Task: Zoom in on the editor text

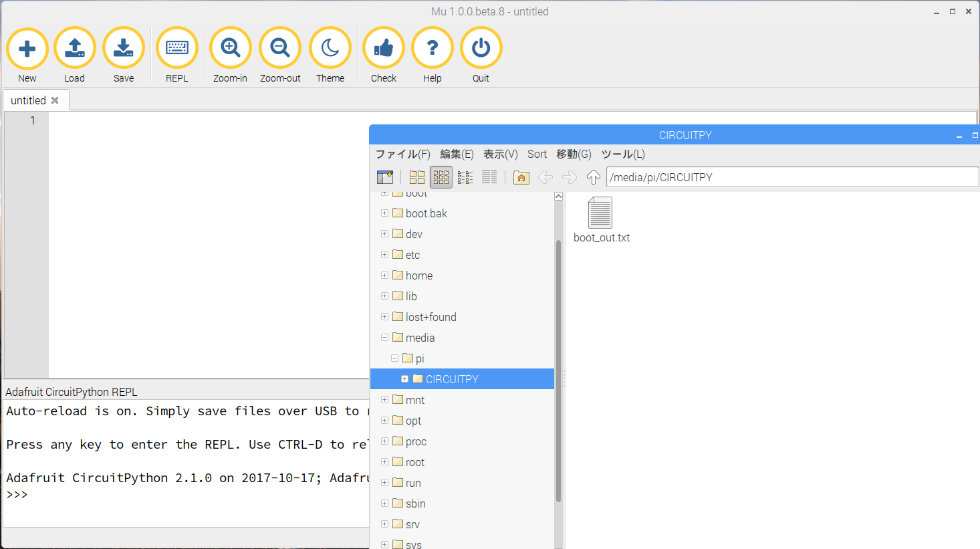Action: click(230, 47)
